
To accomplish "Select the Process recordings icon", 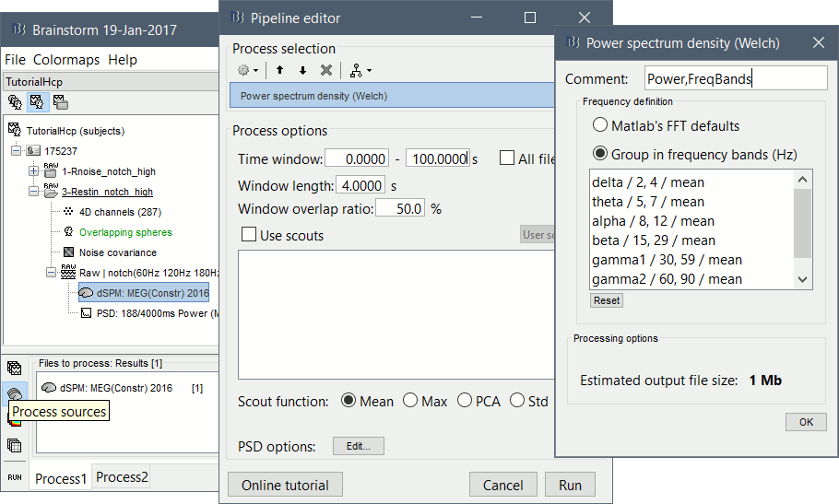I will 15,369.
